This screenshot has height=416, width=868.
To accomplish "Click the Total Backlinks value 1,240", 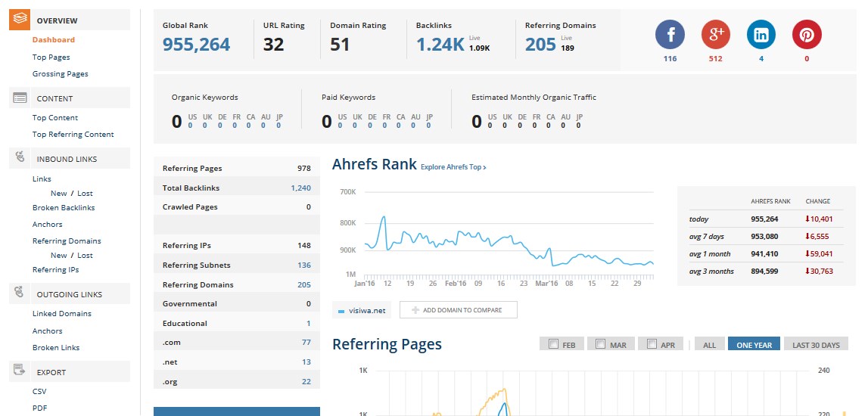I will (300, 188).
